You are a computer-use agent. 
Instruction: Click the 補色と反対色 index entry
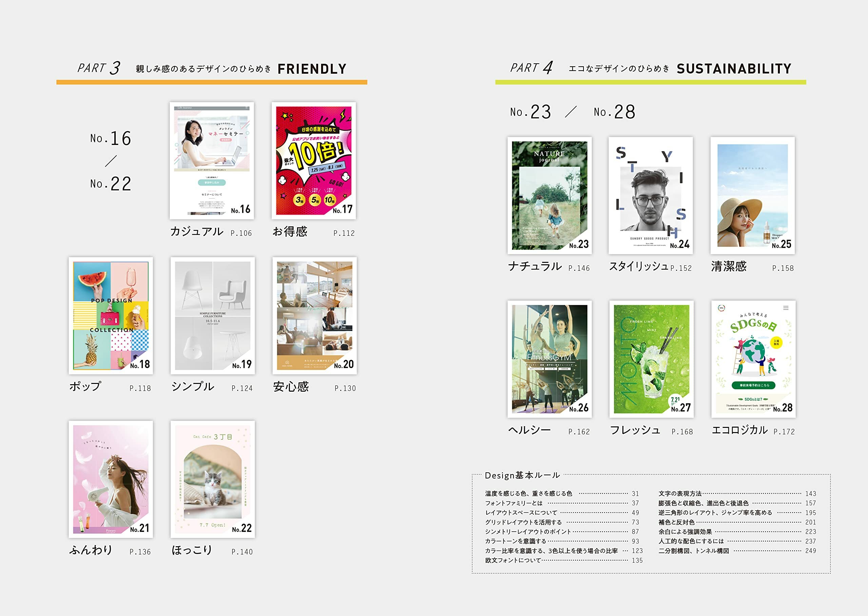[676, 522]
